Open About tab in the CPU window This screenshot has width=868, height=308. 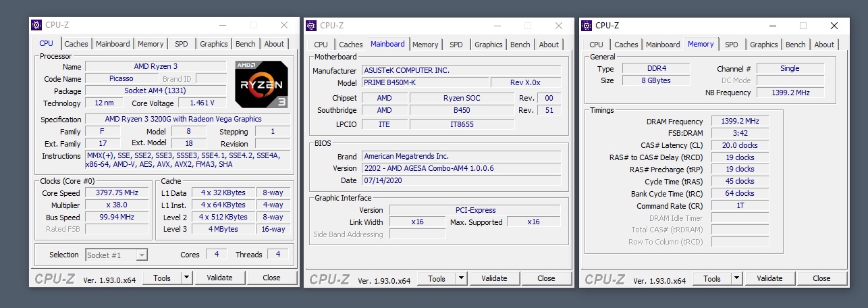click(274, 44)
